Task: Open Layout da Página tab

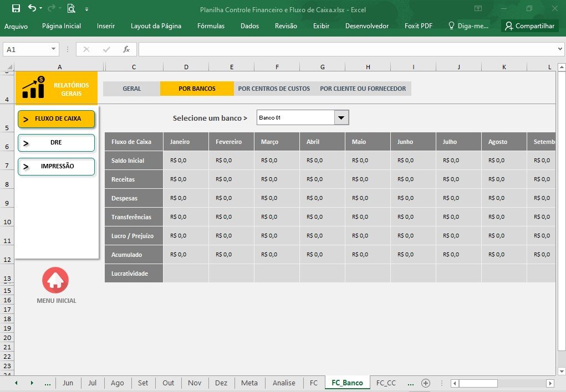Action: tap(156, 26)
